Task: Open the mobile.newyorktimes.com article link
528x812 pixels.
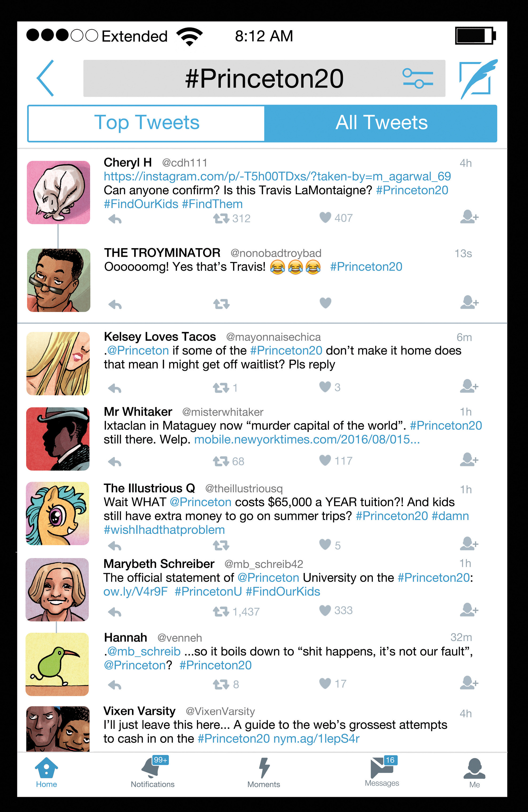Action: pos(307,439)
